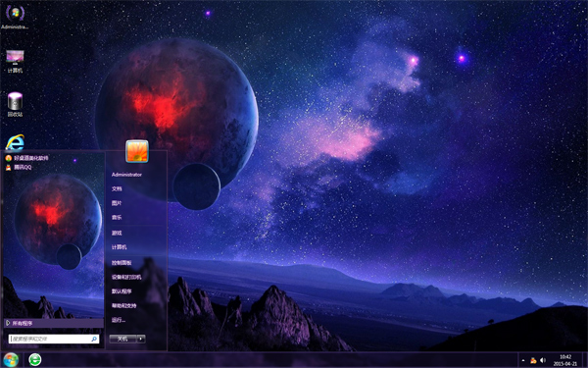Expand the shutdown options arrow

(x=141, y=339)
